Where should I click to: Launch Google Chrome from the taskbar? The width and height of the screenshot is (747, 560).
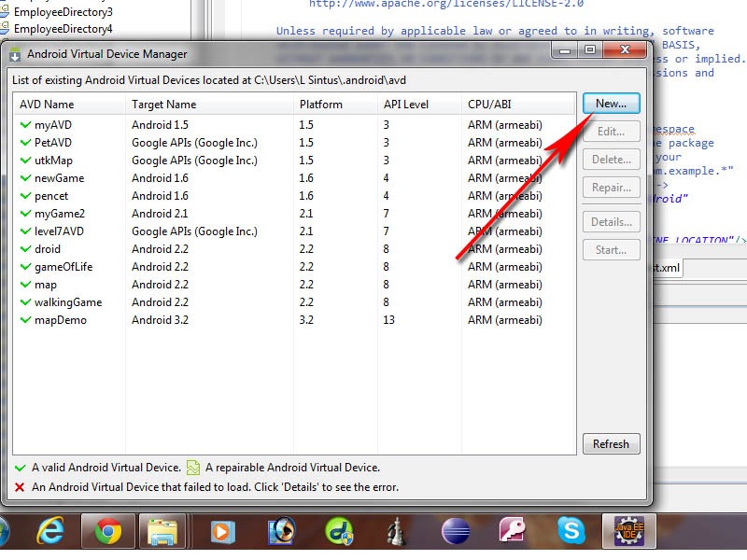point(108,530)
